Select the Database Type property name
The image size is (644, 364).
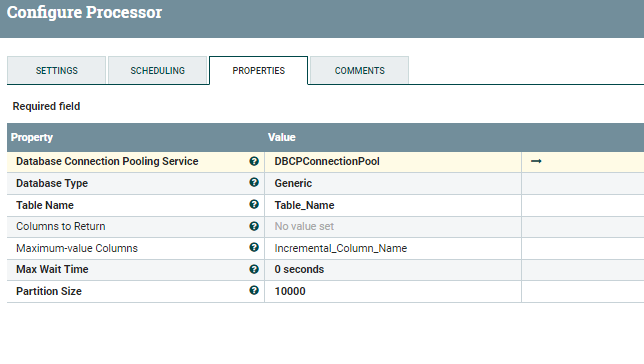tap(52, 183)
